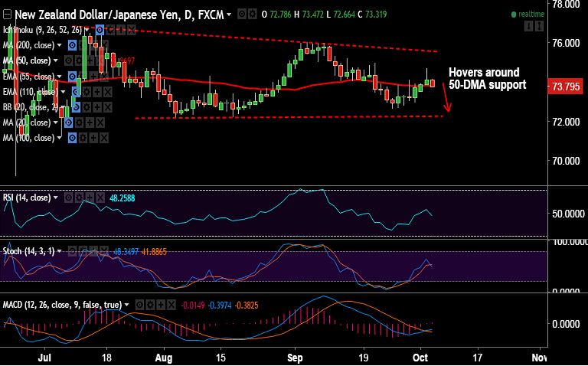Remove MA (100, close) with its X icon

[104, 138]
